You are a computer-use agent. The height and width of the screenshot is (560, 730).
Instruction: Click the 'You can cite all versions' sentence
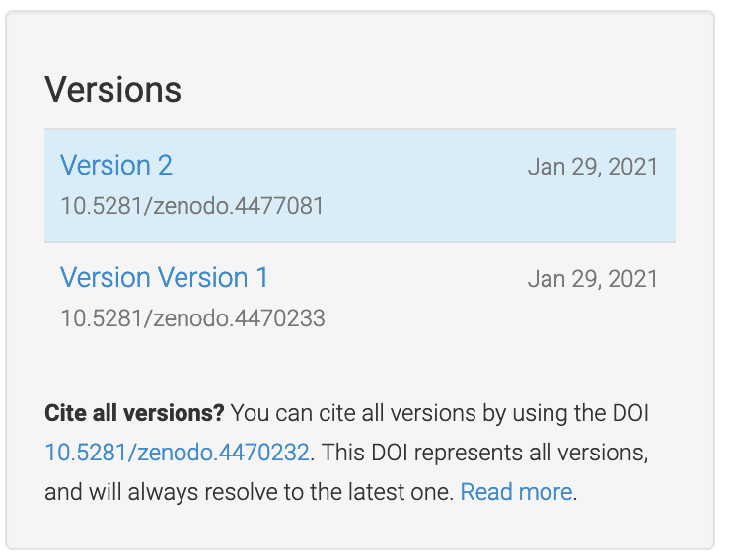439,413
